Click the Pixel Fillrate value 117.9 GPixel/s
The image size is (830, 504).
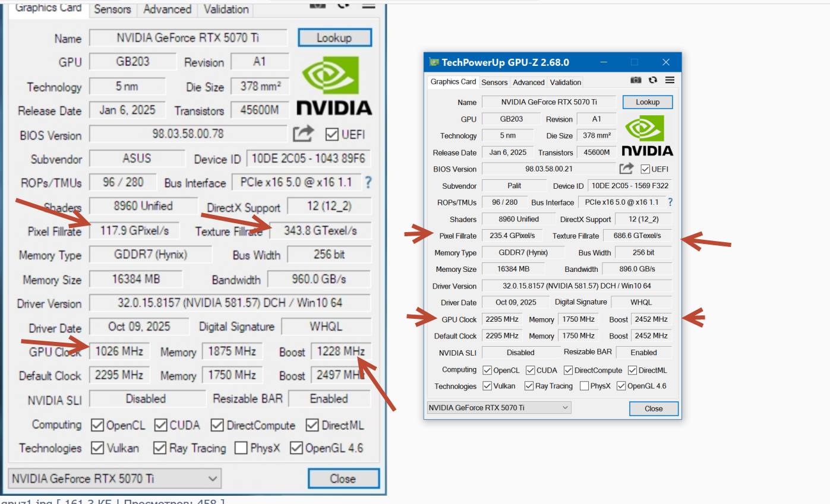point(135,230)
